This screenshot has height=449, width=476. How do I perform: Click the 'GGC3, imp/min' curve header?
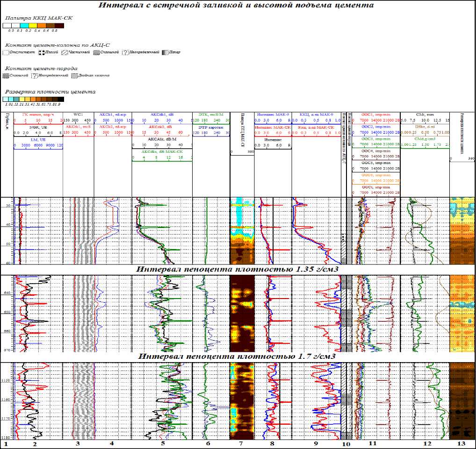pos(376,139)
